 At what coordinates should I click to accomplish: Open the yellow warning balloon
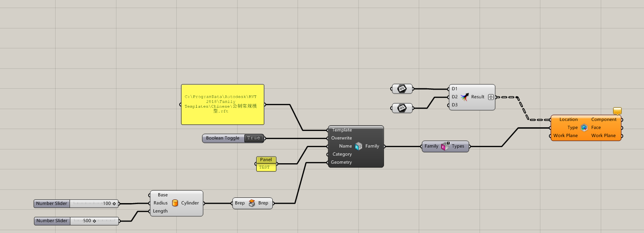(617, 111)
